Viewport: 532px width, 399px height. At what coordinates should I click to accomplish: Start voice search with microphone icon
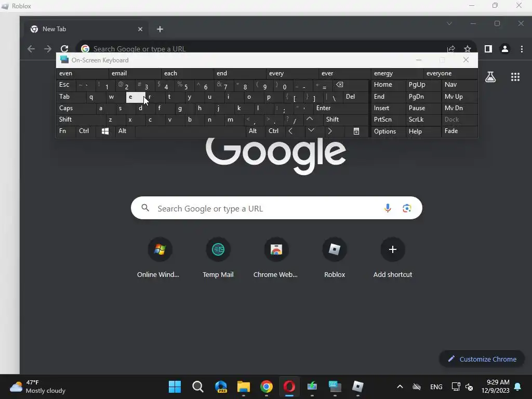click(x=388, y=208)
